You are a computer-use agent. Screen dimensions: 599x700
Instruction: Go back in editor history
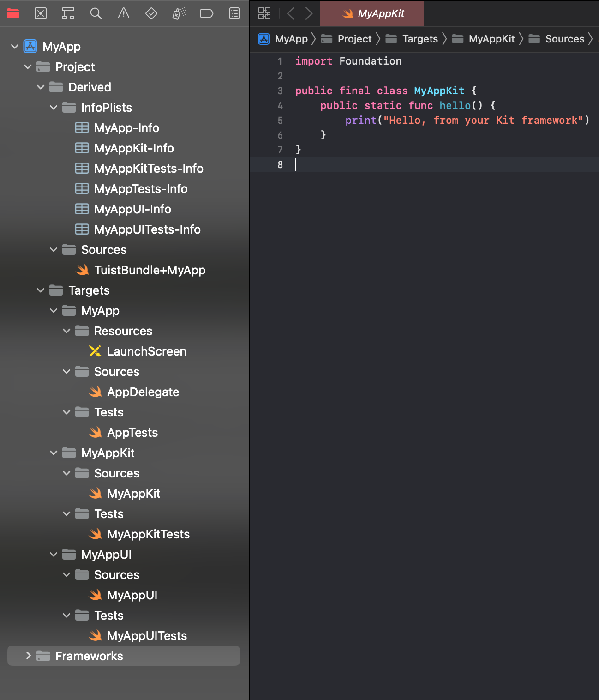pyautogui.click(x=291, y=13)
